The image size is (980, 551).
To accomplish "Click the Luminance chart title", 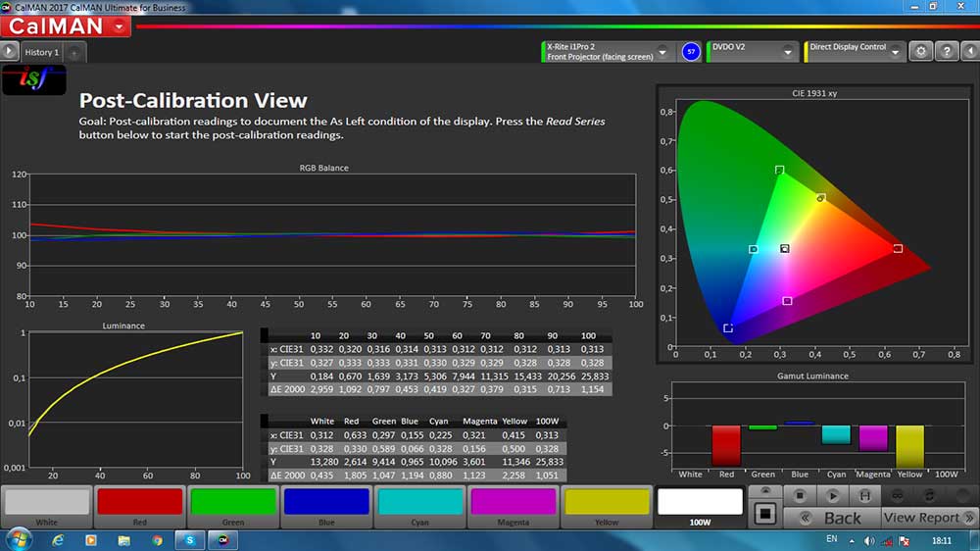I will pyautogui.click(x=123, y=326).
